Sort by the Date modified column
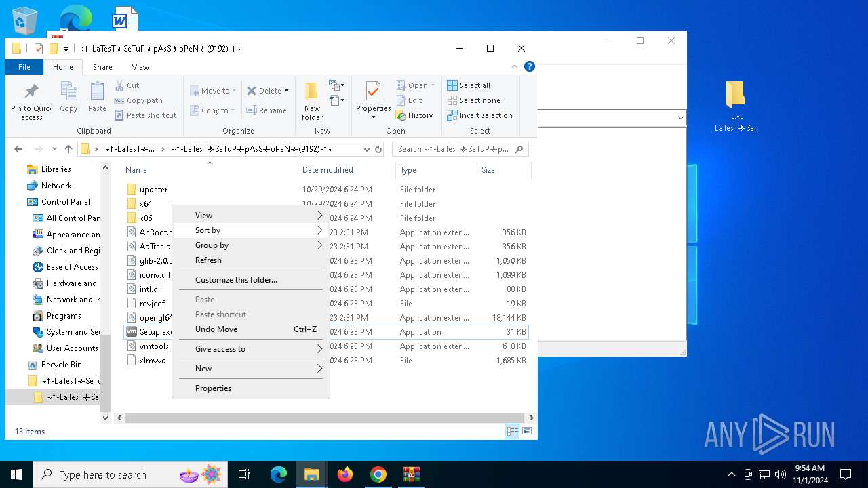The image size is (868, 488). 347,170
